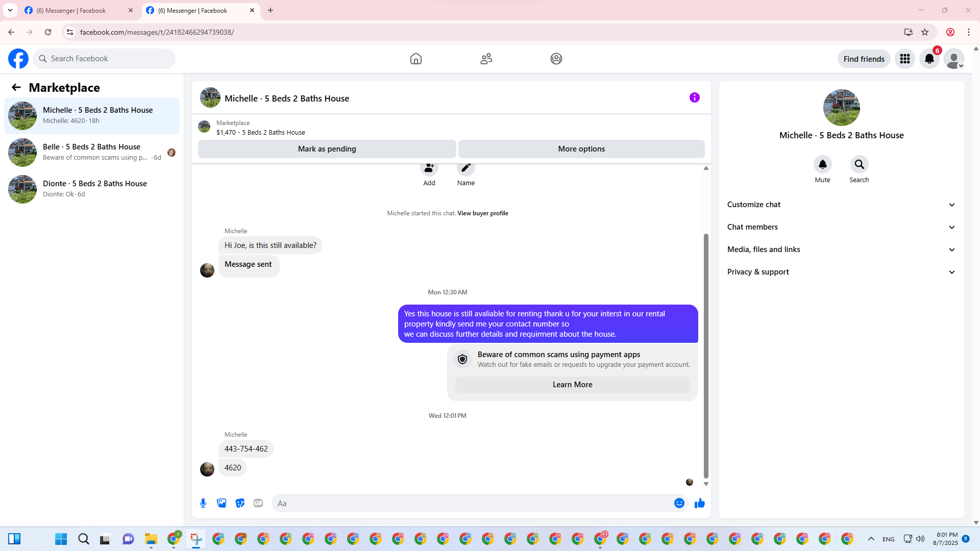Open the volume control in system tray
980x551 pixels.
pos(920,539)
